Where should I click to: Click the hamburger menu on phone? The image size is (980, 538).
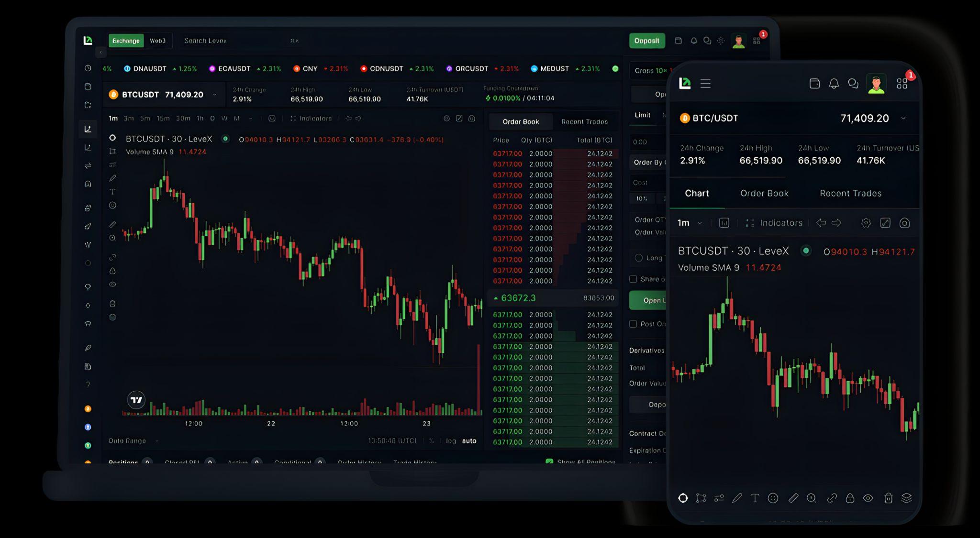[x=705, y=84]
